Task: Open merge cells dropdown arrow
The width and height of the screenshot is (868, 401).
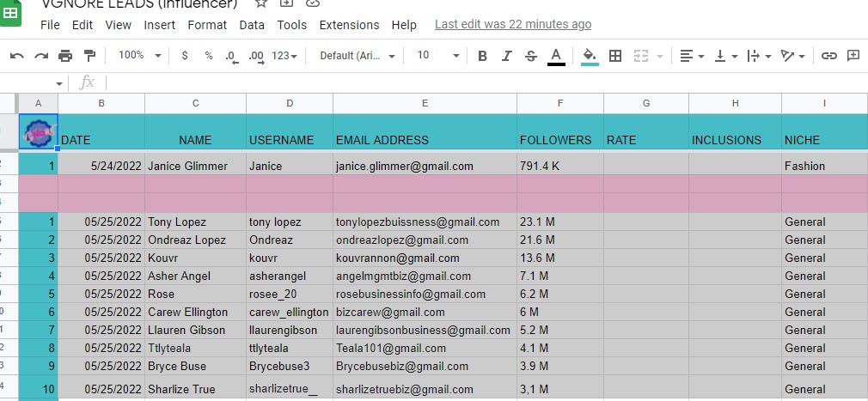Action: 660,57
